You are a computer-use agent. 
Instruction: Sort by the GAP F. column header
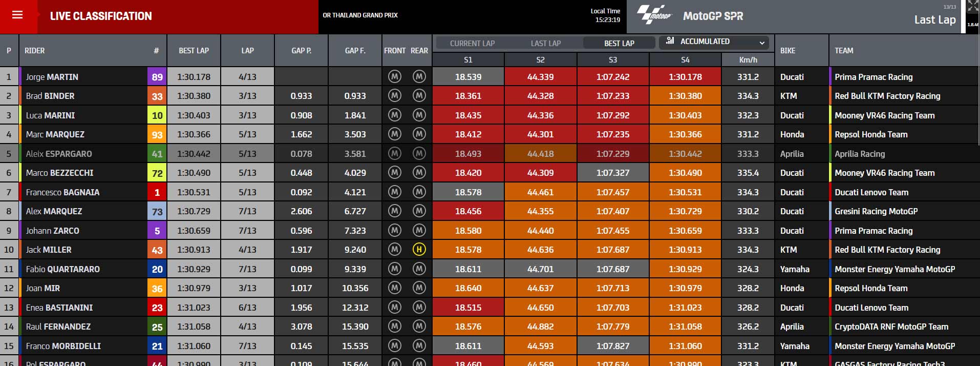[x=355, y=50]
